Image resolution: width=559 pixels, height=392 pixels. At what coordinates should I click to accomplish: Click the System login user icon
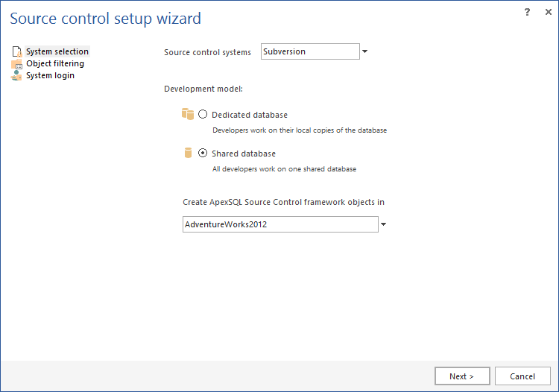pos(16,75)
